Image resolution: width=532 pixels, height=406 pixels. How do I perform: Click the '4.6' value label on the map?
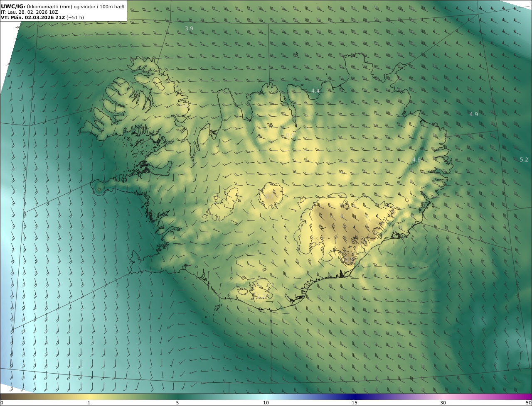coord(416,159)
